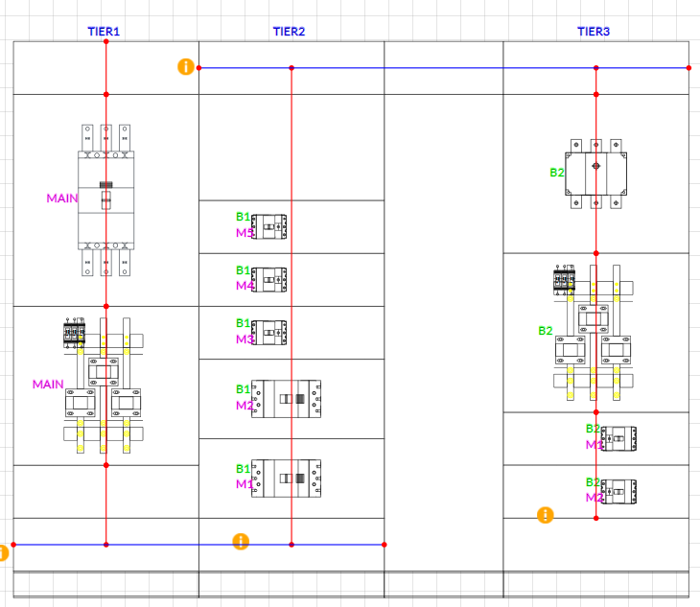Click the MAIN circuit breaker symbol in TIER1

tap(105, 199)
